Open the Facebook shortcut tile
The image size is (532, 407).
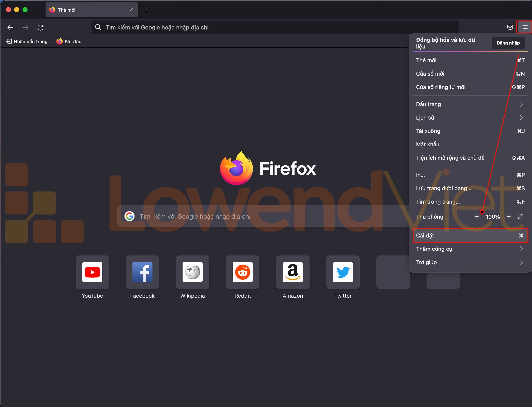(x=142, y=272)
